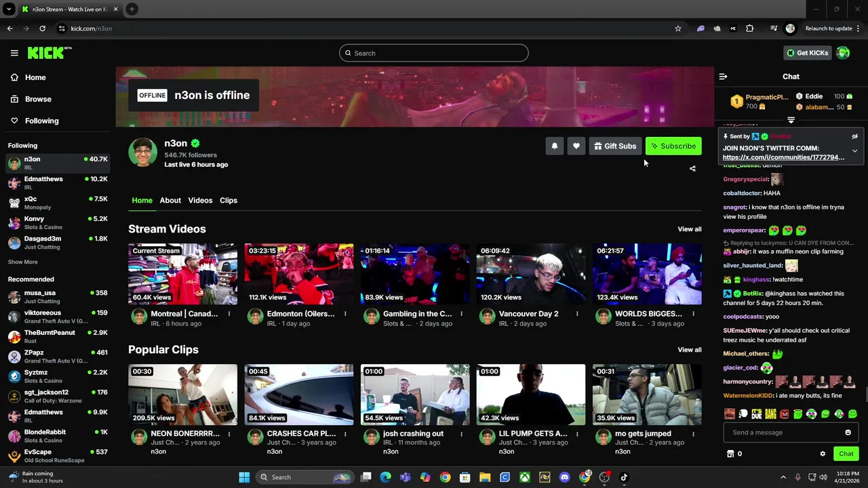This screenshot has width=868, height=488.
Task: Open EvScape recommended channel
Action: click(58, 455)
